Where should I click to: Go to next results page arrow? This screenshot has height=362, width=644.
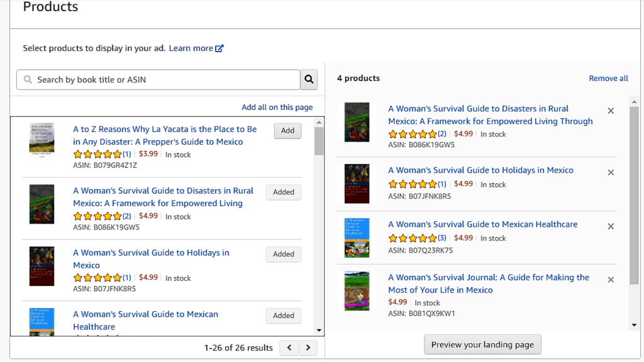pos(308,348)
